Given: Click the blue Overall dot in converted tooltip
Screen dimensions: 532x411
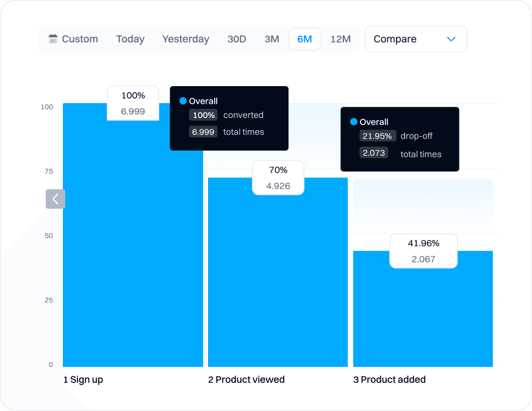Looking at the screenshot, I should click(x=183, y=101).
